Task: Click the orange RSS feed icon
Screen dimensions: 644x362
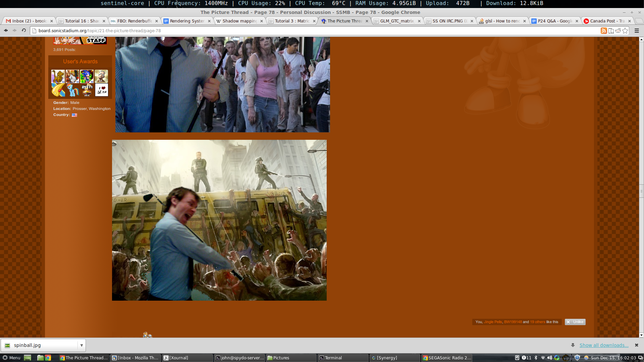Action: [604, 31]
